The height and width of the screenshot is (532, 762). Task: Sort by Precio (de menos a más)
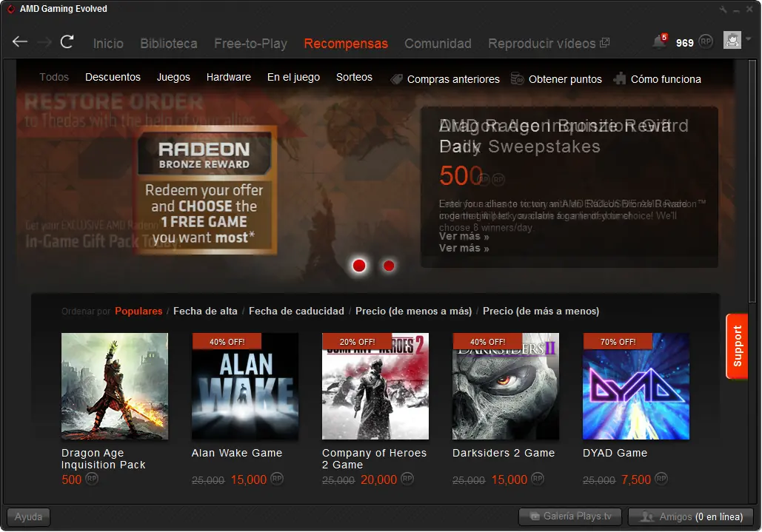[x=413, y=312]
